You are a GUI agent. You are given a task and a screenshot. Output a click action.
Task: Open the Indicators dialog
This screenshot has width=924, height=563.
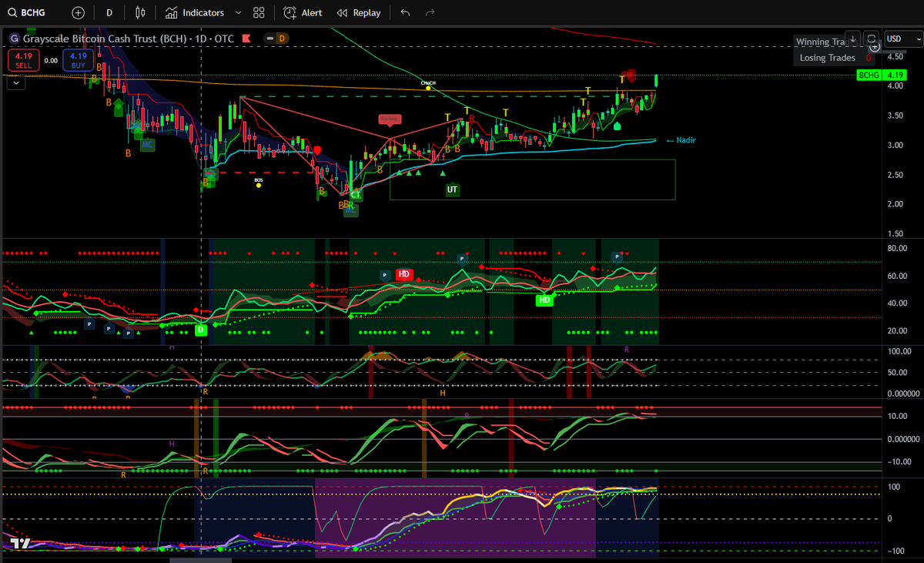click(x=195, y=12)
